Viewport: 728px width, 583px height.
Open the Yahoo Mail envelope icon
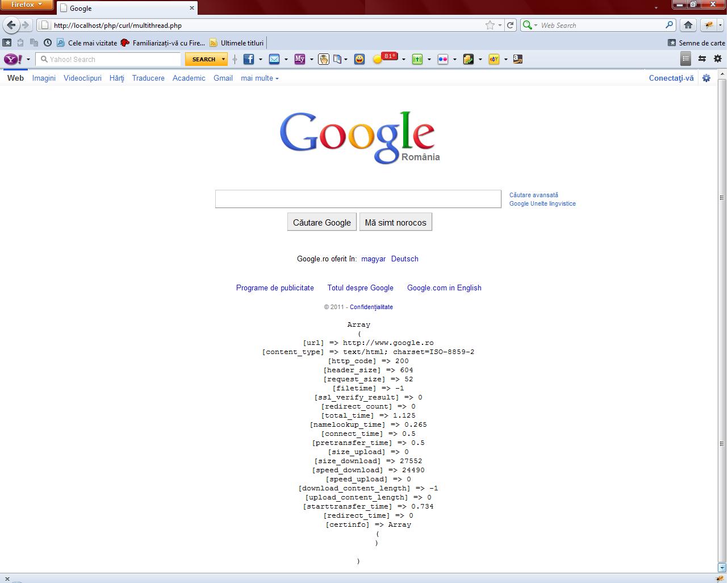274,59
